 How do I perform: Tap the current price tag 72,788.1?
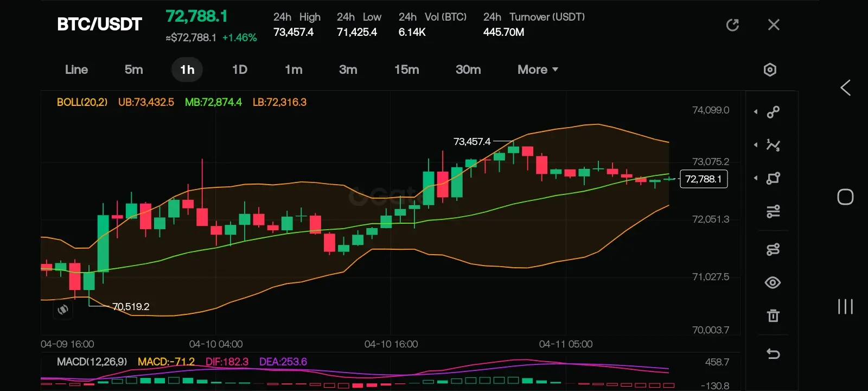coord(704,179)
